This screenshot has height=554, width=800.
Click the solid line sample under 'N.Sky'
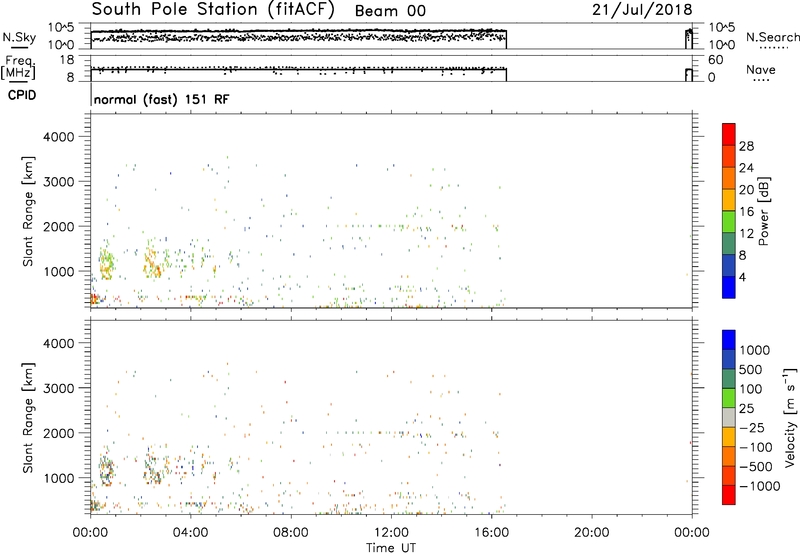coord(19,46)
